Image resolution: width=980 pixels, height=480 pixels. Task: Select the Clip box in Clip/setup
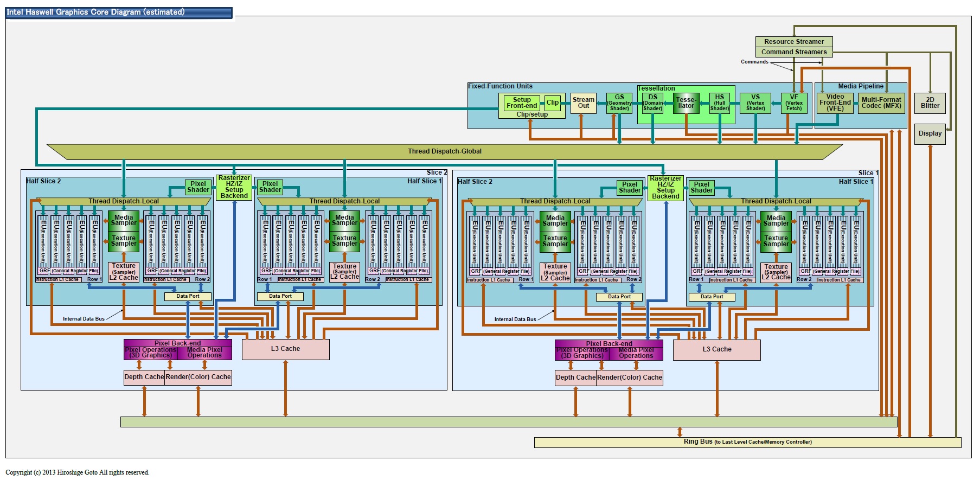(x=552, y=103)
